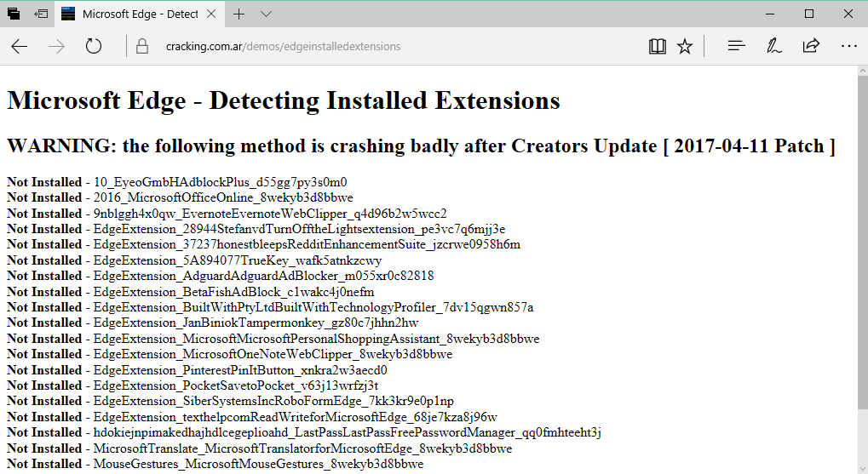Screen dimensions: 868x474
Task: Maximize the Edge window
Action: [809, 14]
